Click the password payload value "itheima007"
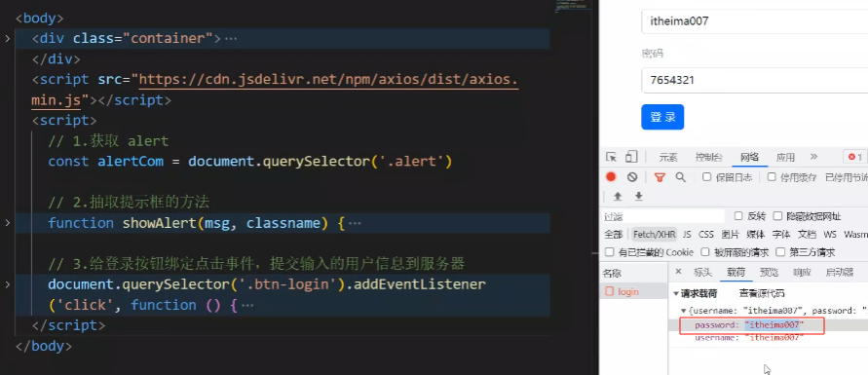 [774, 325]
